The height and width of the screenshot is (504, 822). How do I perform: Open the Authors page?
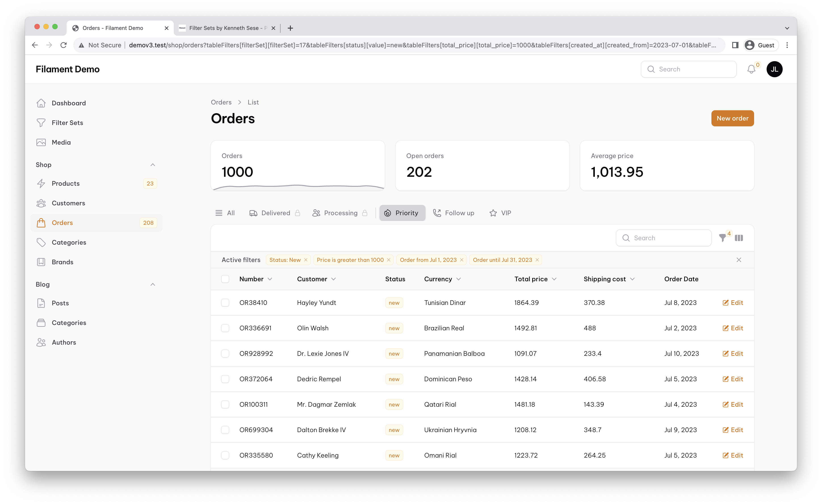(x=64, y=342)
